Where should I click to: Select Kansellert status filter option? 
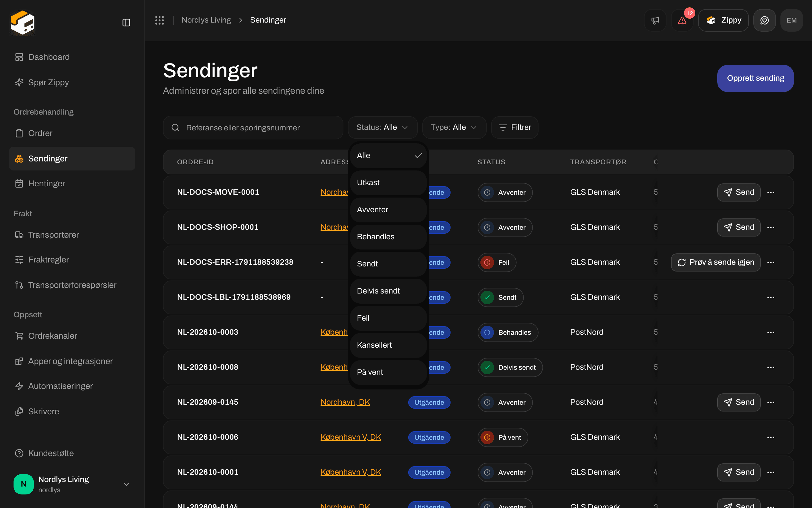coord(388,345)
